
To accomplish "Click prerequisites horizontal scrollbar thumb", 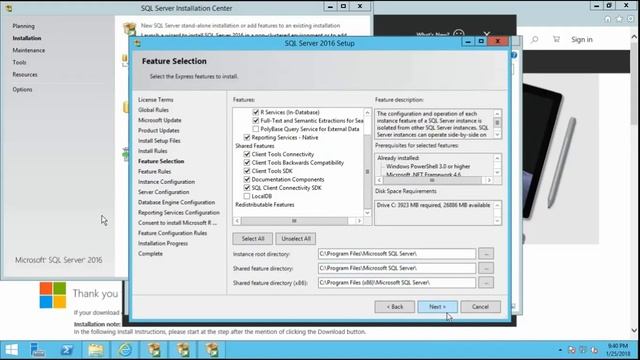I will [432, 180].
